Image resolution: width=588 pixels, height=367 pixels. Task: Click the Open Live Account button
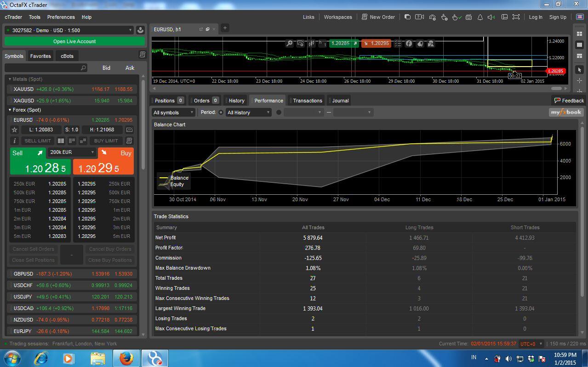(x=74, y=41)
